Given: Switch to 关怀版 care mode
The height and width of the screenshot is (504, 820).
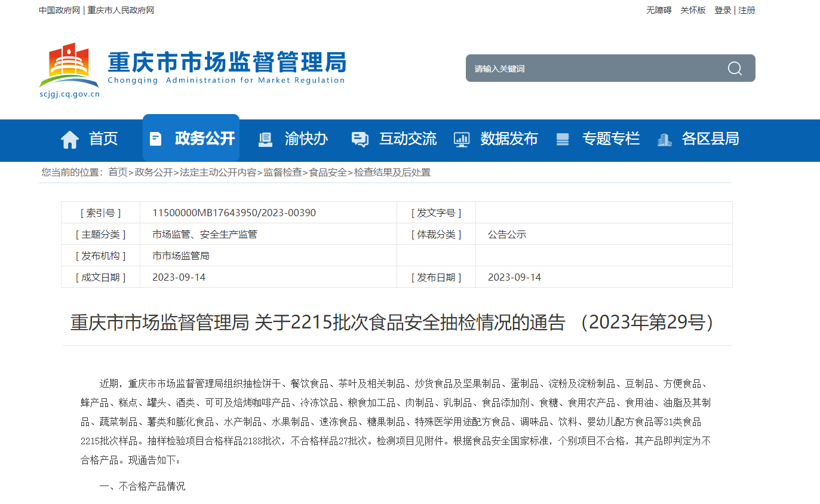Looking at the screenshot, I should pos(693,10).
